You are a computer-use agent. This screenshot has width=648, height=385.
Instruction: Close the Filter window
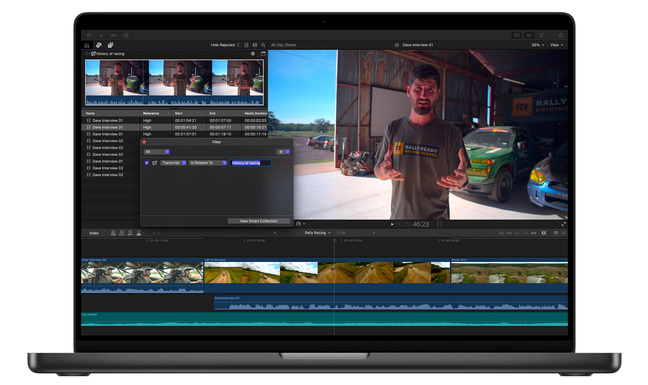(x=144, y=142)
